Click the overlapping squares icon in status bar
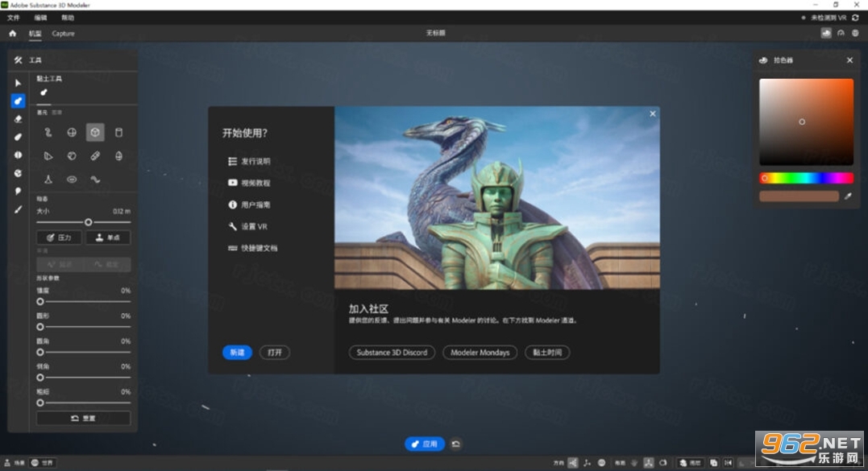This screenshot has height=471, width=868. [713, 463]
